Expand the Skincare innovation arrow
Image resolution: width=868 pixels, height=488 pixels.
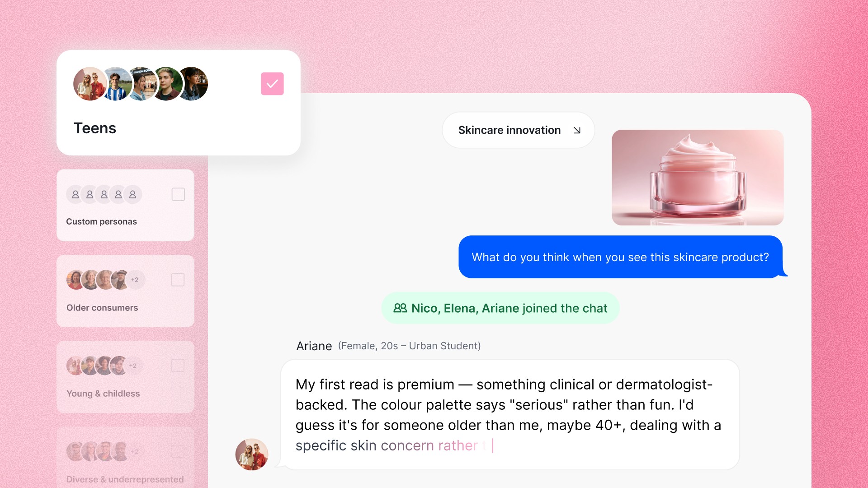tap(577, 130)
